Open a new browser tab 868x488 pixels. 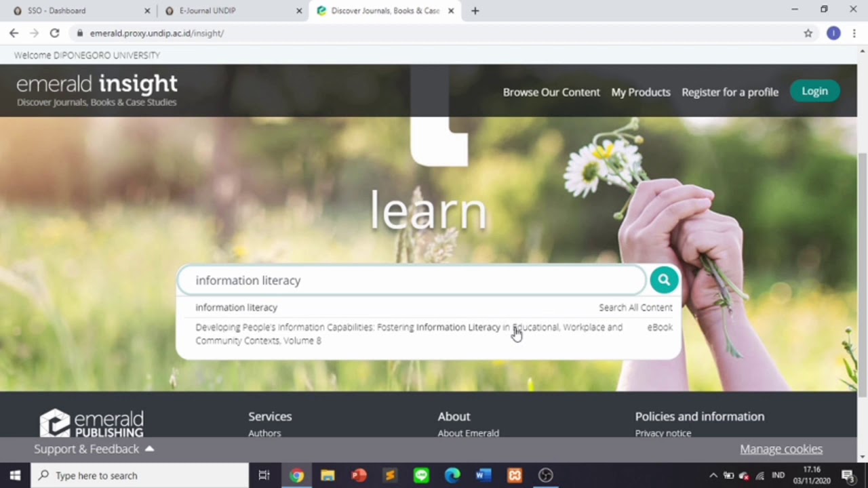coord(475,11)
